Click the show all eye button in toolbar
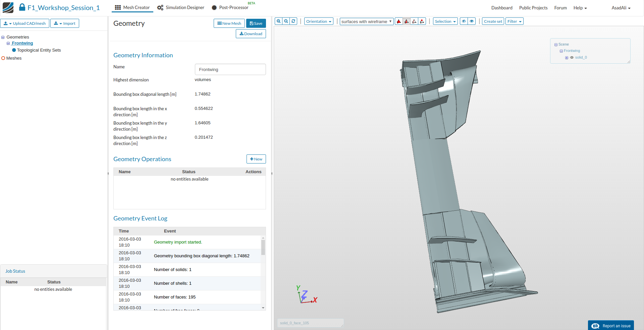 pos(472,21)
